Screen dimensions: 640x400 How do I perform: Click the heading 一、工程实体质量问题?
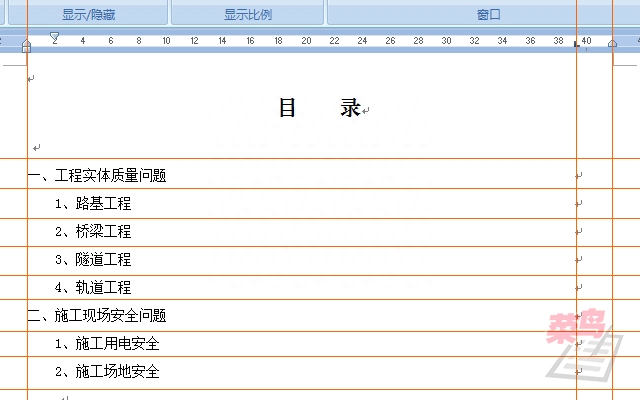tap(97, 176)
